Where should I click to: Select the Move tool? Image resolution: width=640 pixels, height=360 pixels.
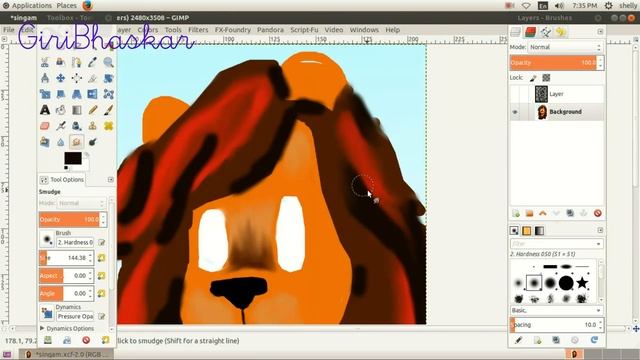tap(61, 78)
